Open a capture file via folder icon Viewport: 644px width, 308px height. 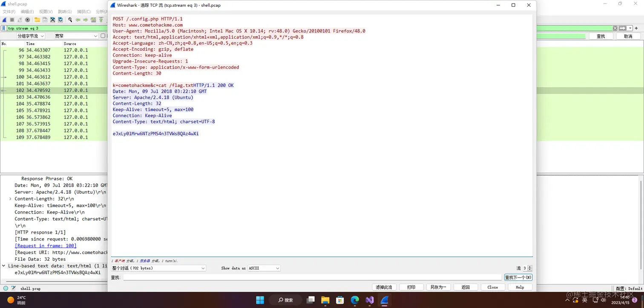(x=37, y=20)
